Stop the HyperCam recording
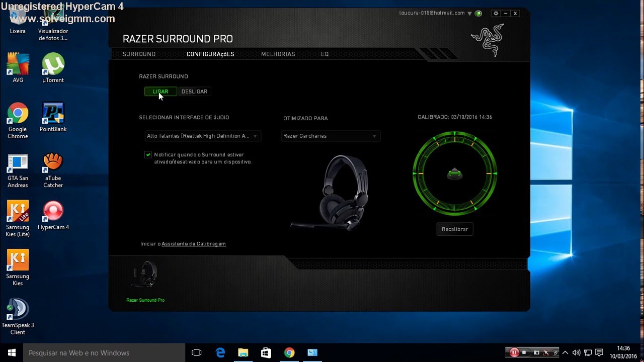644x362 pixels. [x=524, y=352]
